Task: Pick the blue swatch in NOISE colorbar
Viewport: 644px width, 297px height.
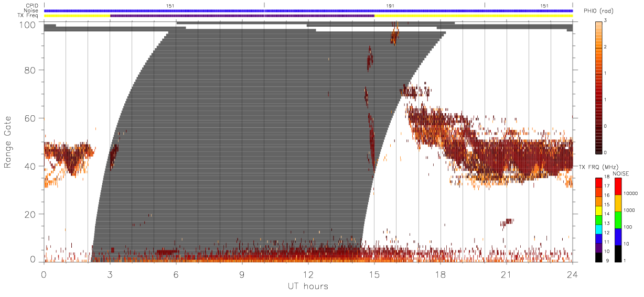Action: [x=618, y=236]
